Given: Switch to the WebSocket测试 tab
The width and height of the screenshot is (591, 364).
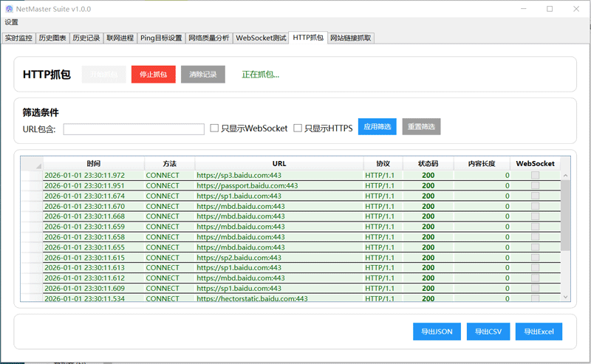Looking at the screenshot, I should [261, 38].
